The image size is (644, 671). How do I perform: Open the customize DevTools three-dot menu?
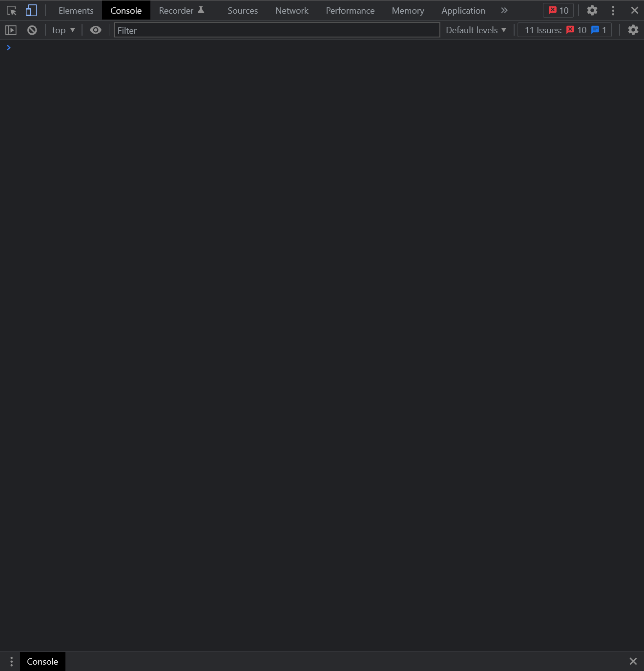613,10
